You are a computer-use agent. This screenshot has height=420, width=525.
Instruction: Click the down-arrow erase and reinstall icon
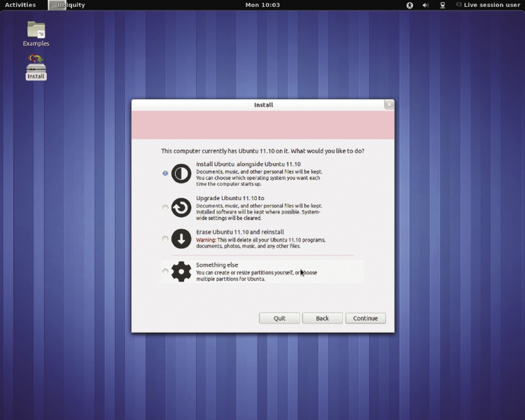[181, 239]
